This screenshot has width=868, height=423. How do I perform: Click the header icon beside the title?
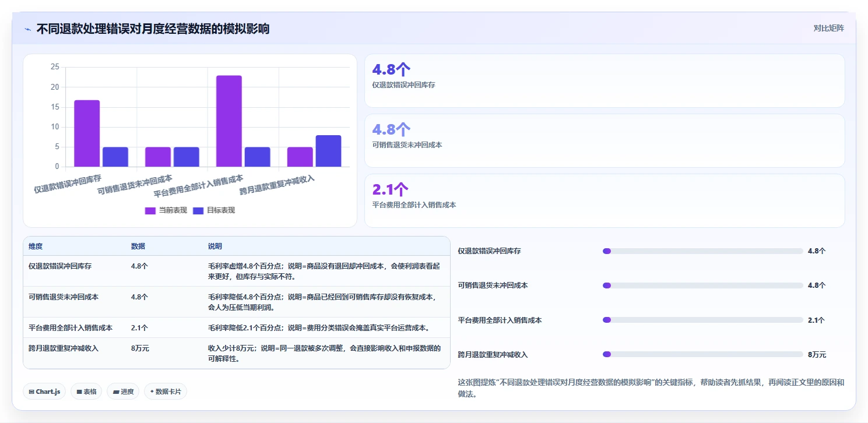click(x=27, y=29)
